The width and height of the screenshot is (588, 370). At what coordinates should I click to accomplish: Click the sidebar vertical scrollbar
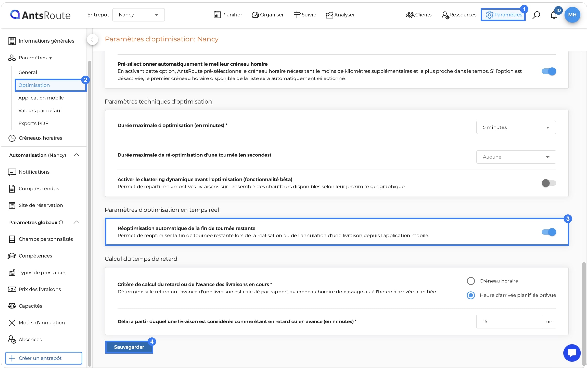pos(89,214)
